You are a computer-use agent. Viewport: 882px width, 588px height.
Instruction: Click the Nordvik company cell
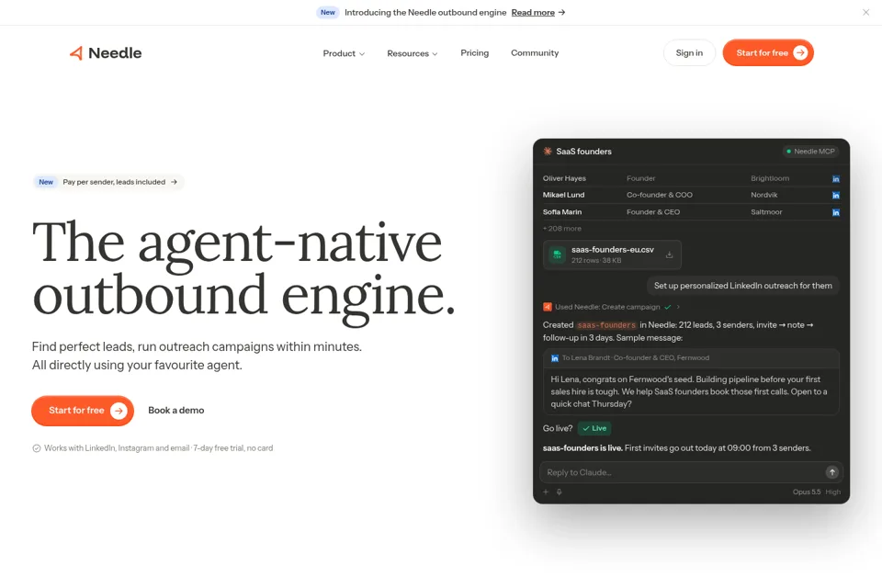coord(763,195)
